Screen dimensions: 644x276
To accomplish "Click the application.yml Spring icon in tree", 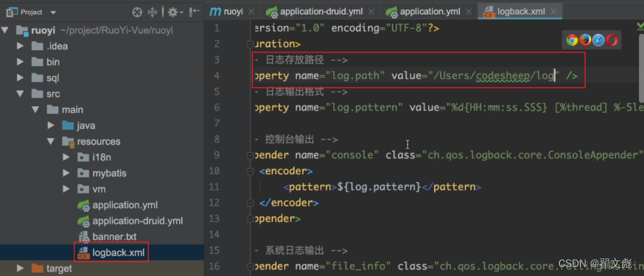I will pyautogui.click(x=84, y=205).
